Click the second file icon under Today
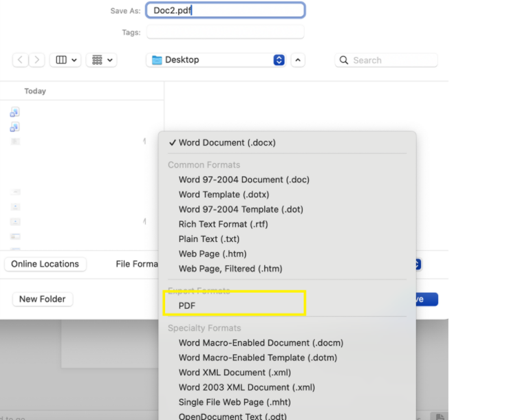 coord(14,127)
